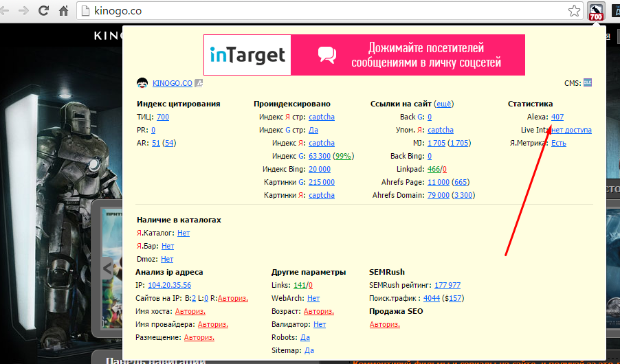Click the left slider arrow on the page
Screen dimensions: 620x364
[x=107, y=269]
